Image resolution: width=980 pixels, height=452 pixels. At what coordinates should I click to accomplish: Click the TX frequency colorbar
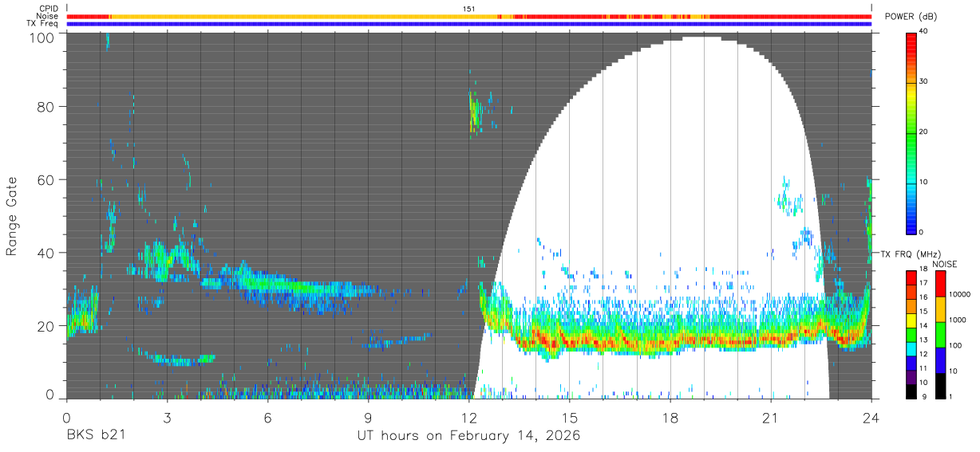point(911,335)
